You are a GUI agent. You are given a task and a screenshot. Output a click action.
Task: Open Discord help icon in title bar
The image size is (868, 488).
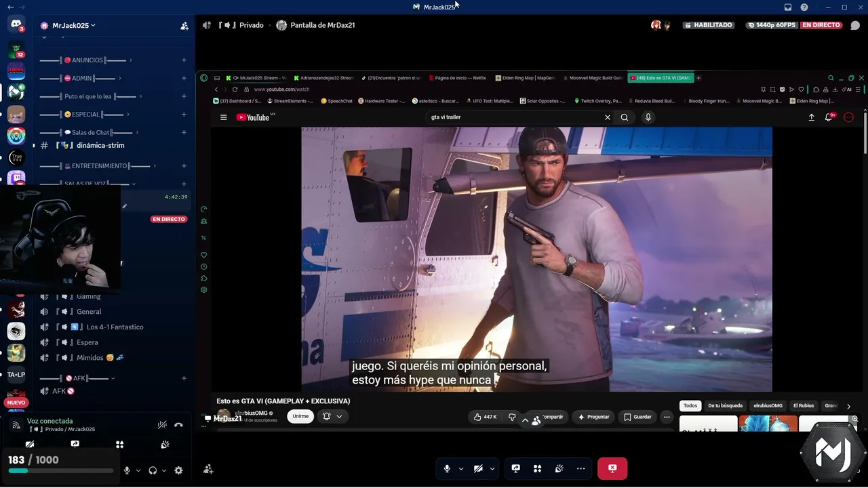(804, 7)
